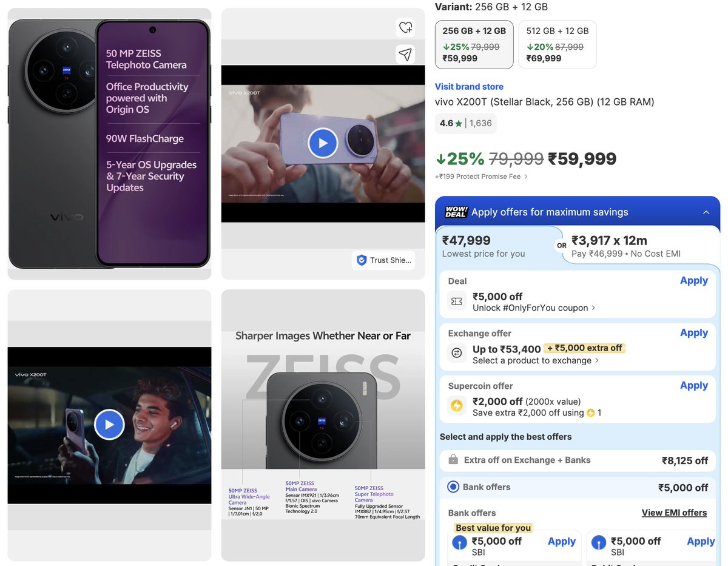
Task: Select ₹47,999 Lowest price for you tab
Action: coord(499,246)
